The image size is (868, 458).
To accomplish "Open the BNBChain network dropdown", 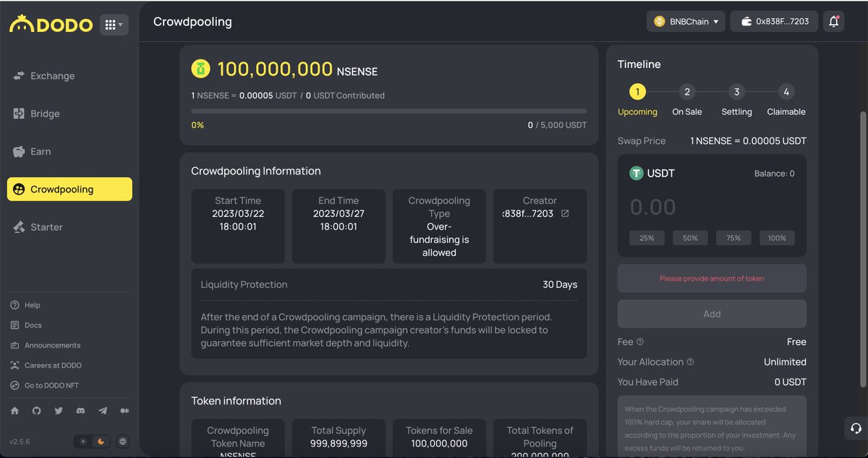I will [x=686, y=22].
